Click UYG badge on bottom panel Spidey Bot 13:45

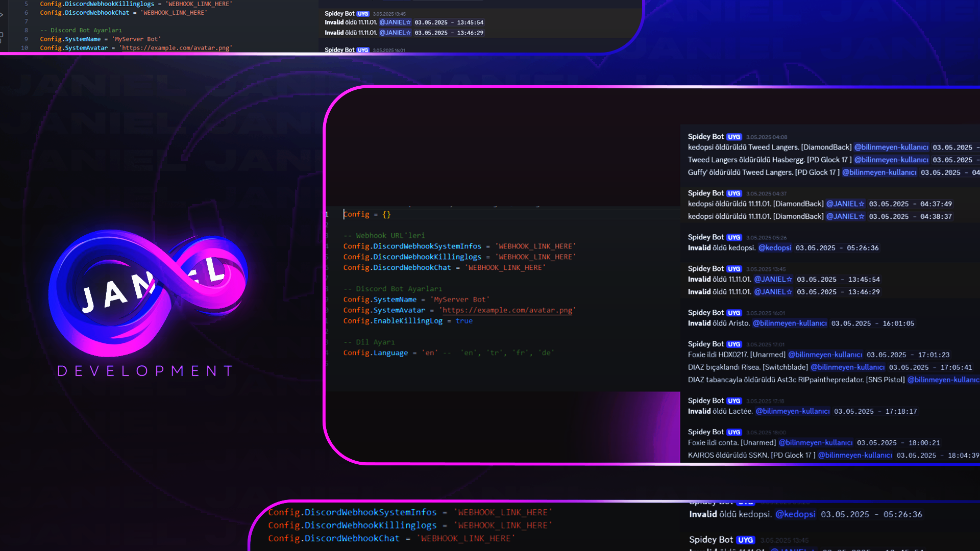click(746, 540)
